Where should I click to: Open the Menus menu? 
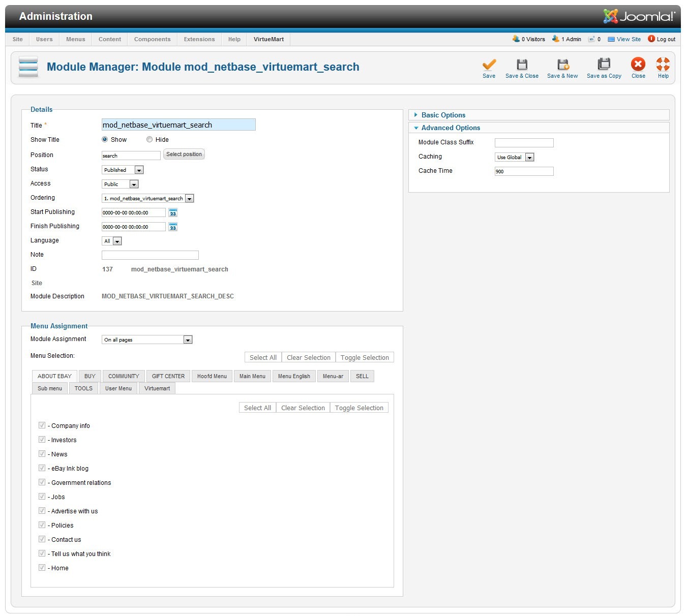click(76, 39)
